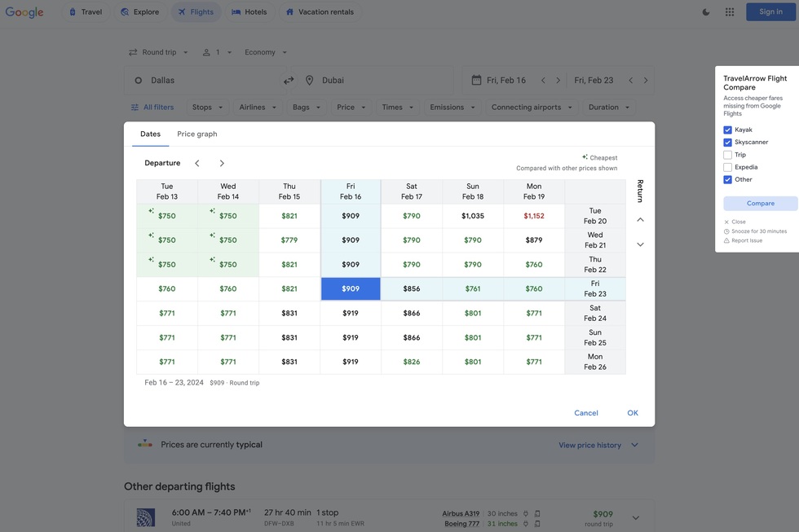
Task: Select the highlighted $909 Feb 16–23 cell
Action: click(351, 288)
